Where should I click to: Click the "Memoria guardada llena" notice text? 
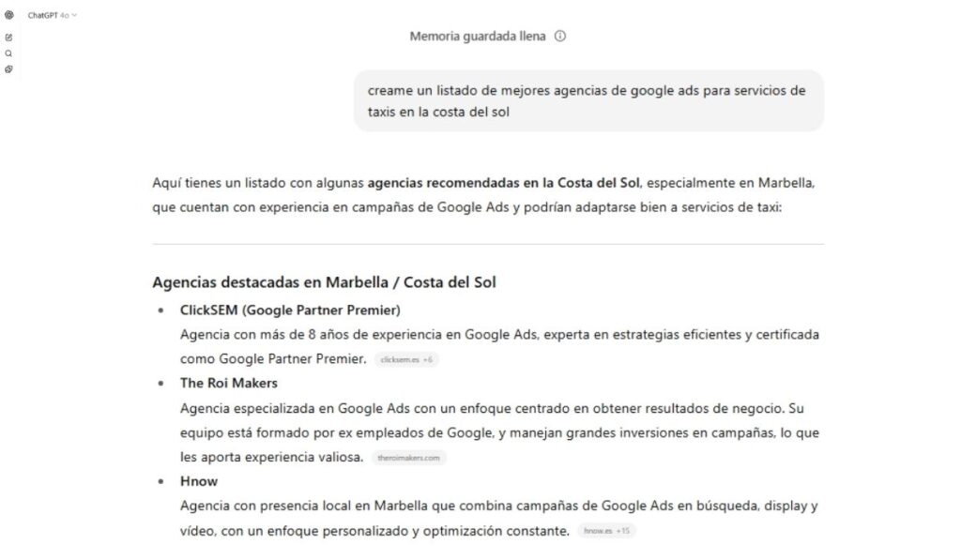pos(479,37)
